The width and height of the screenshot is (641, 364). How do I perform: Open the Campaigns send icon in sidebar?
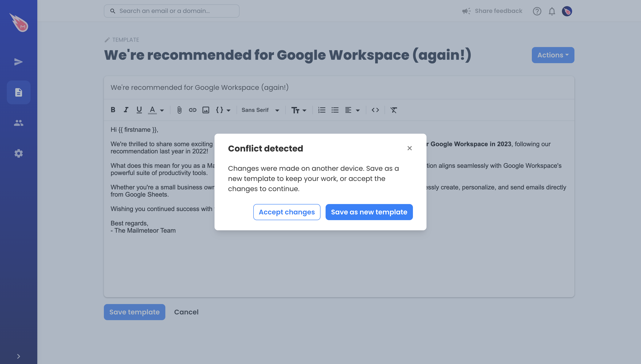pos(18,62)
